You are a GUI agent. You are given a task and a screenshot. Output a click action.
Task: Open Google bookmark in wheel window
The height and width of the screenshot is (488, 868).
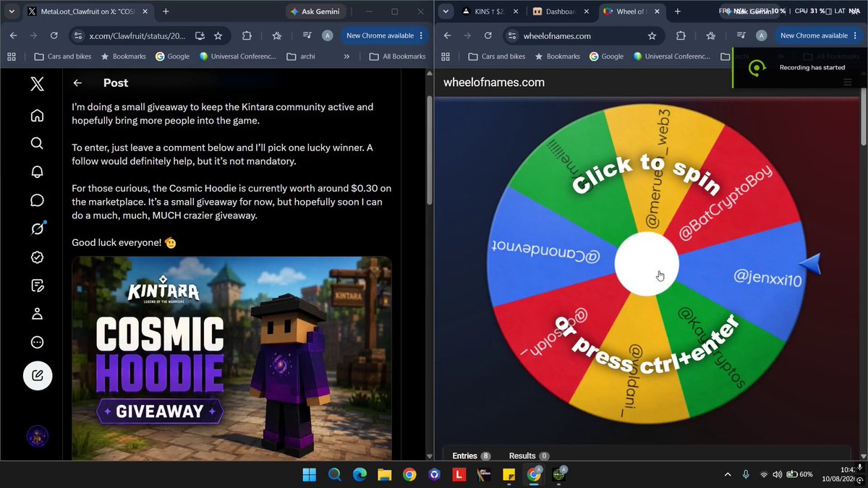point(606,56)
